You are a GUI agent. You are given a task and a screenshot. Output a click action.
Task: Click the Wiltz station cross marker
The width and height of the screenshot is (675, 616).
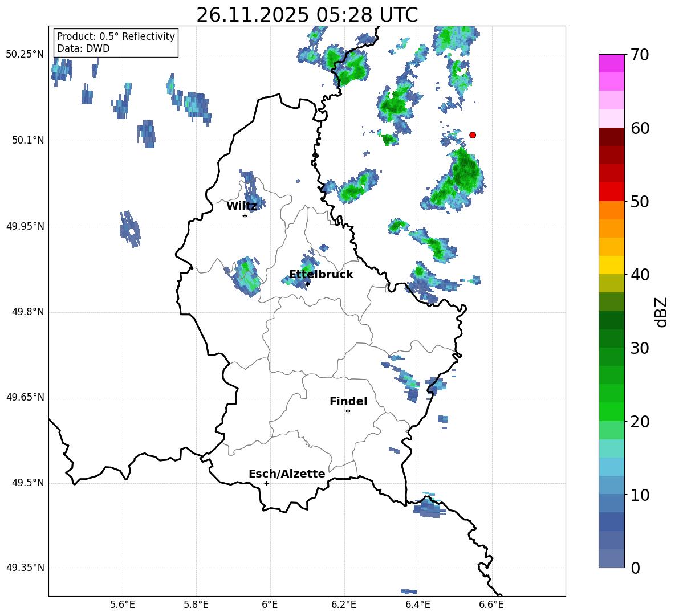coord(245,215)
